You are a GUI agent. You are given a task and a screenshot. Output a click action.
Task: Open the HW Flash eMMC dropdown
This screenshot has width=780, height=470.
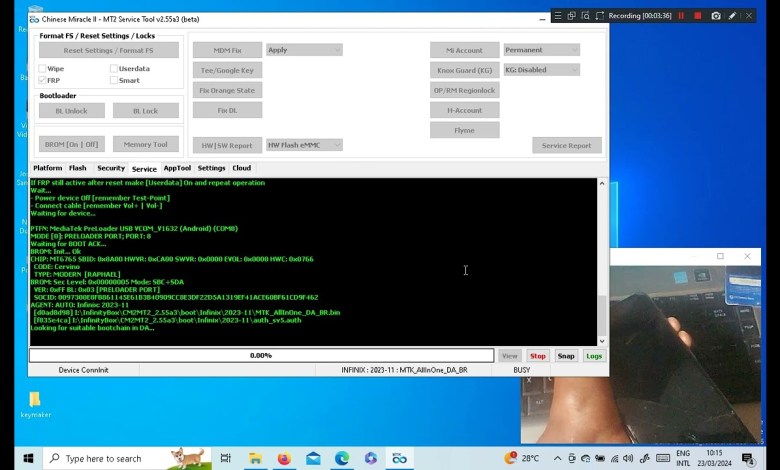click(304, 145)
